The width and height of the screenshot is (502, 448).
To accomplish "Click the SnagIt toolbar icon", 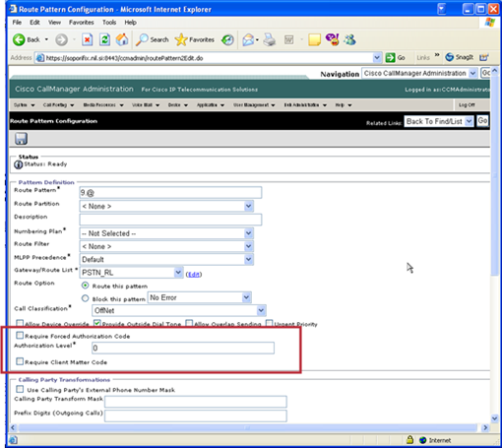I will tap(460, 57).
